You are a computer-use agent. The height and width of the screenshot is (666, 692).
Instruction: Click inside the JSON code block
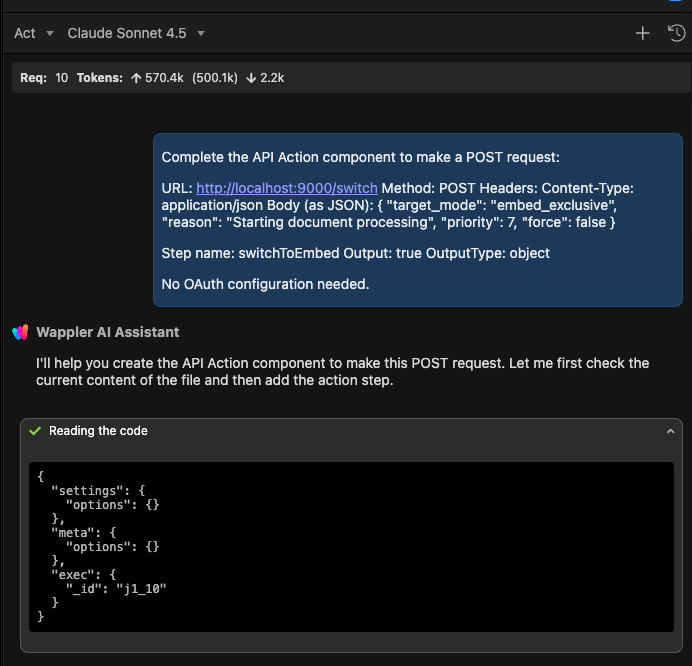(350, 546)
